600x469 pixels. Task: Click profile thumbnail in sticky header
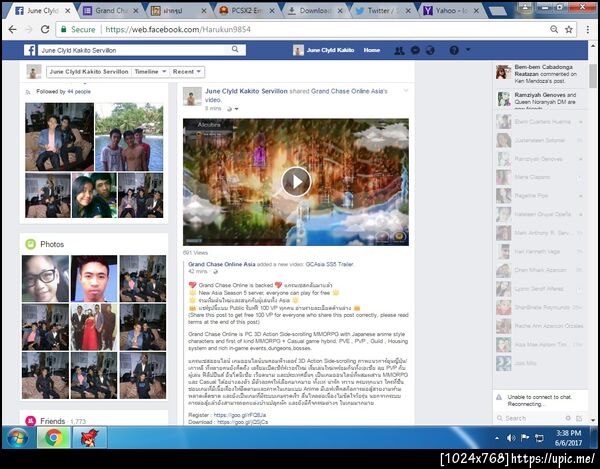point(34,72)
